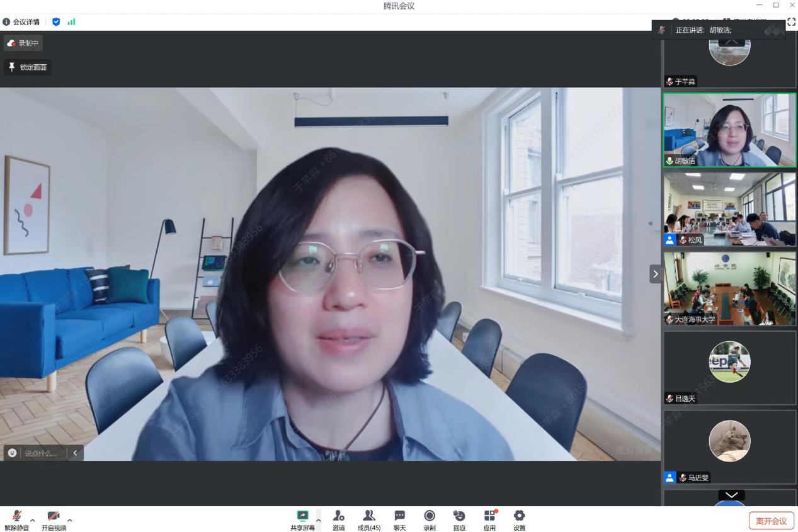Expand video options arrow beside 开启视频
Image resolution: width=798 pixels, height=532 pixels.
tap(70, 520)
